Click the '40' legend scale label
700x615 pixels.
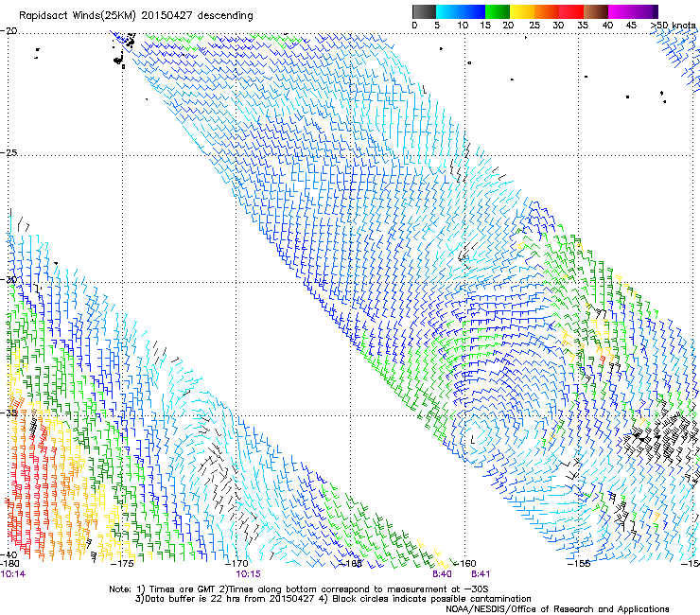pyautogui.click(x=607, y=26)
